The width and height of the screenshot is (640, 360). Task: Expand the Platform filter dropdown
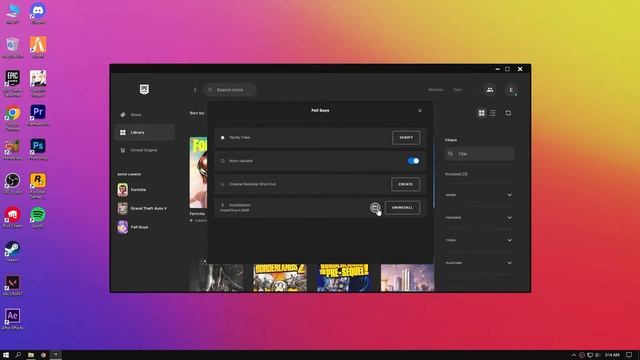pyautogui.click(x=478, y=263)
